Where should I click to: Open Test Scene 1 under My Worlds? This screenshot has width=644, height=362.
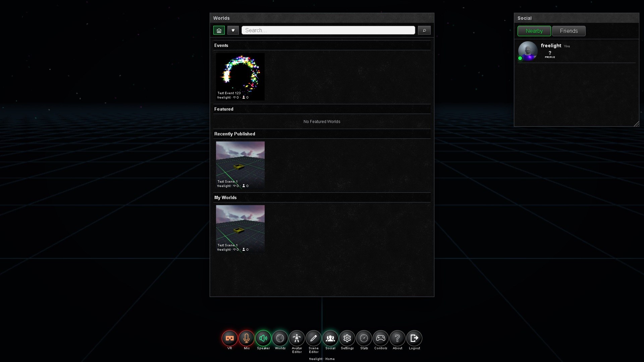click(x=240, y=229)
